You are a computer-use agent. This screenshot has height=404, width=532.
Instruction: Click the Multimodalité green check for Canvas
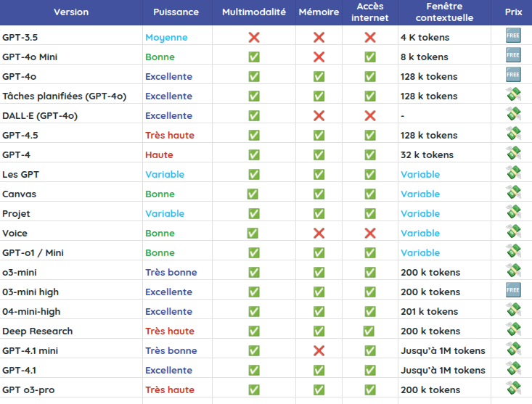click(x=253, y=194)
